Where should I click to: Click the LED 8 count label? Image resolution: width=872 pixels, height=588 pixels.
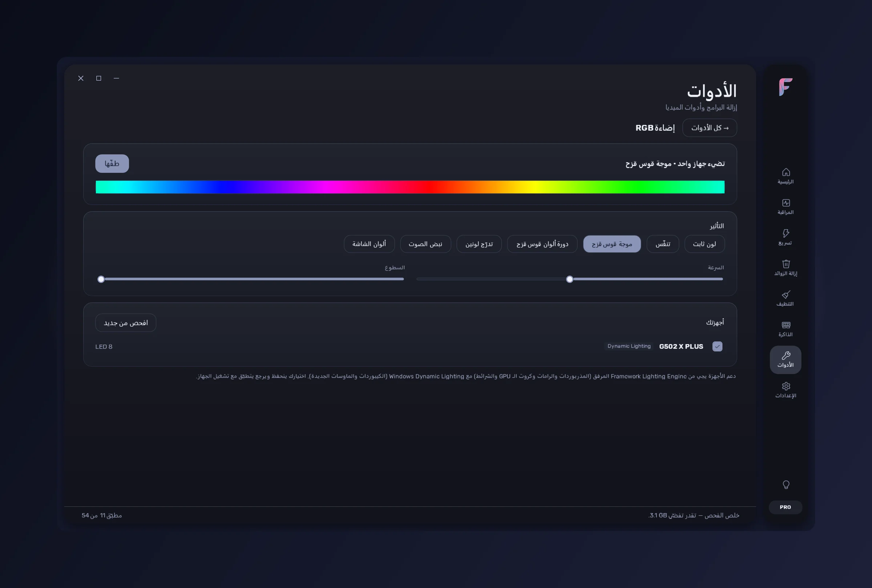pos(104,346)
